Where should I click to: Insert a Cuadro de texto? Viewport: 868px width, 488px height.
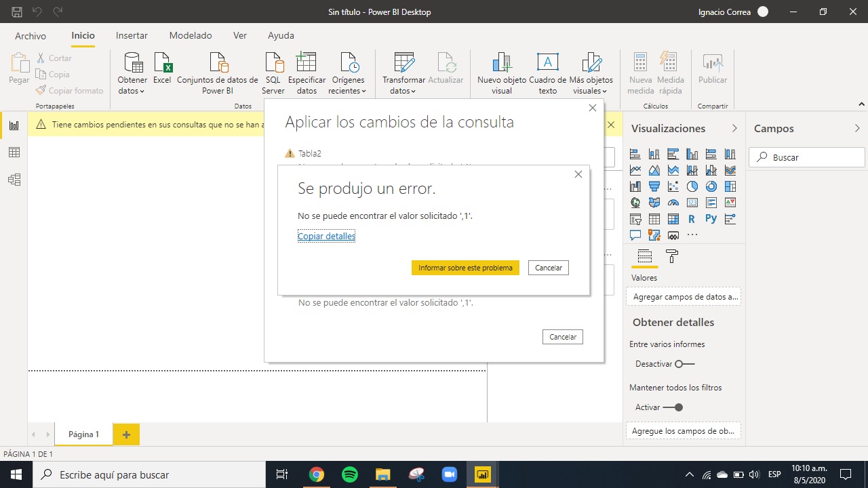[x=548, y=74]
